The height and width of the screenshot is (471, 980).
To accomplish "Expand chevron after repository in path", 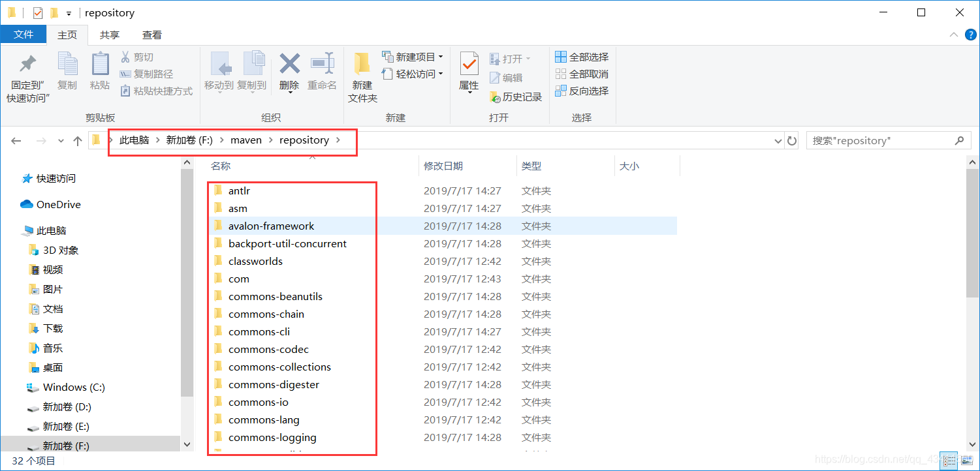I will 338,140.
